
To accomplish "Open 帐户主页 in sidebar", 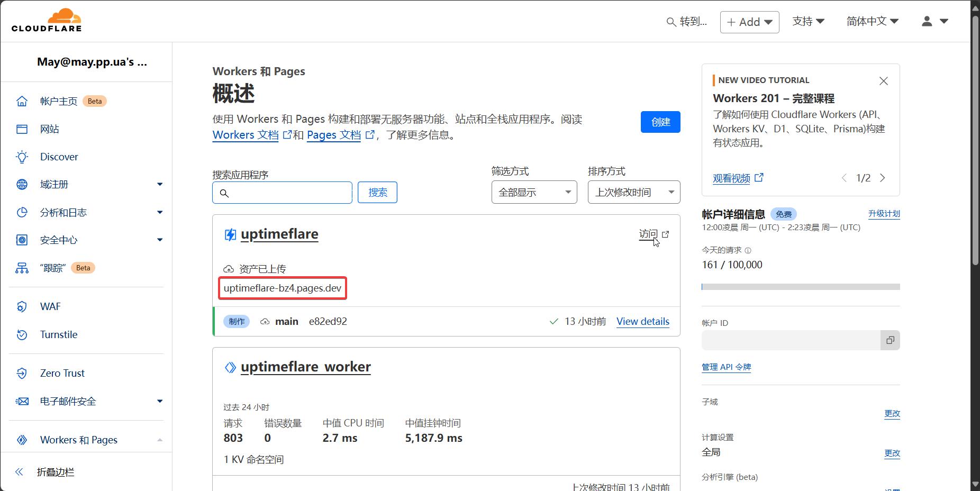I will 59,101.
